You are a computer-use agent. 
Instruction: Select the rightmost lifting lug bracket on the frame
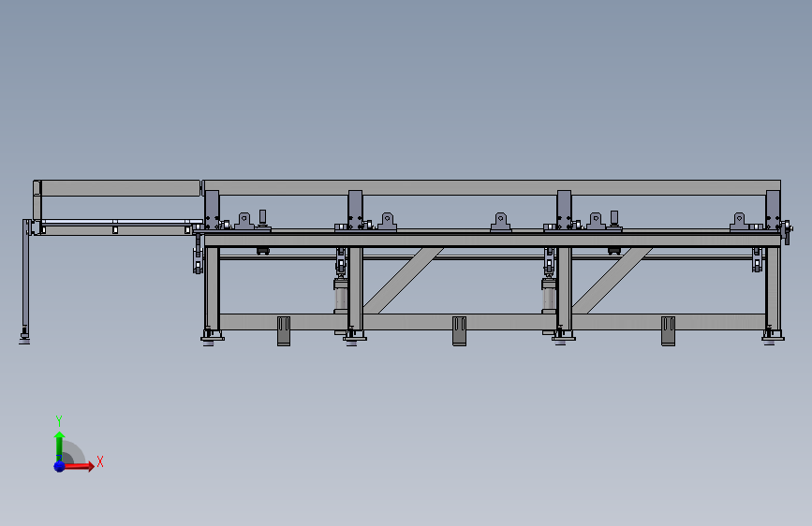[739, 222]
